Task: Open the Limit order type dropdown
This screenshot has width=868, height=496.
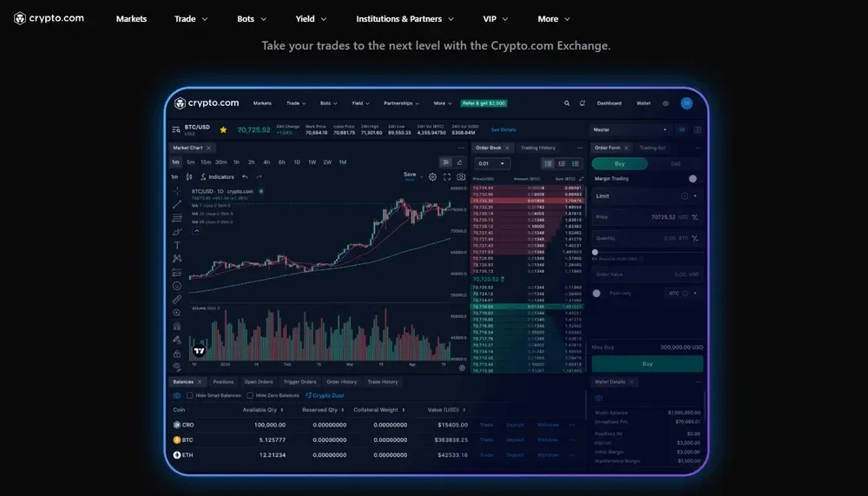Action: click(x=648, y=196)
